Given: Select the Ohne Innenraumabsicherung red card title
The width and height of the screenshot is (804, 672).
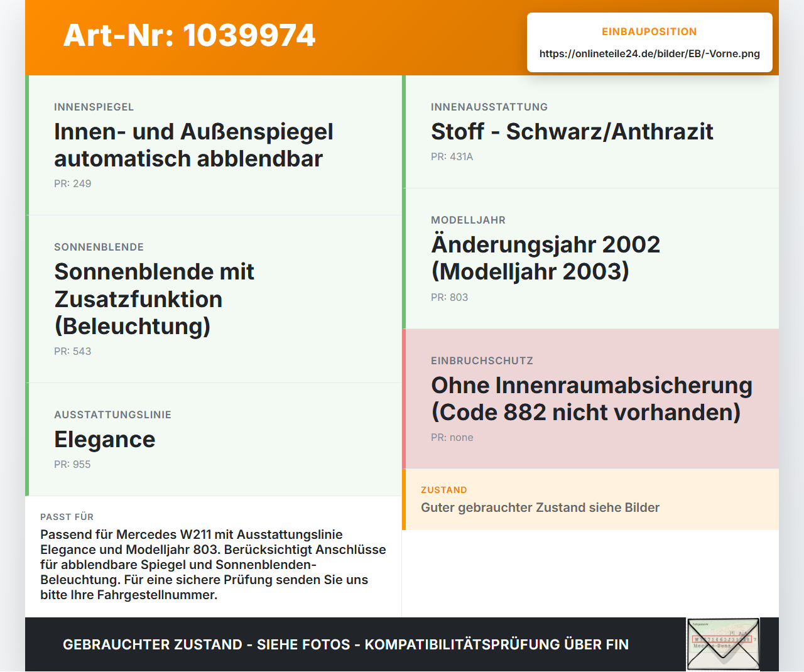Looking at the screenshot, I should pyautogui.click(x=592, y=398).
